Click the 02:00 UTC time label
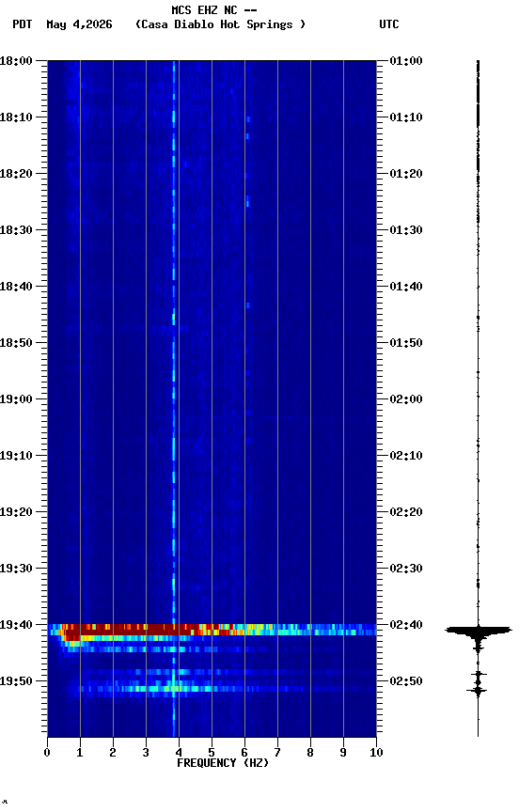Viewport: 519px width, 812px height. [406, 399]
